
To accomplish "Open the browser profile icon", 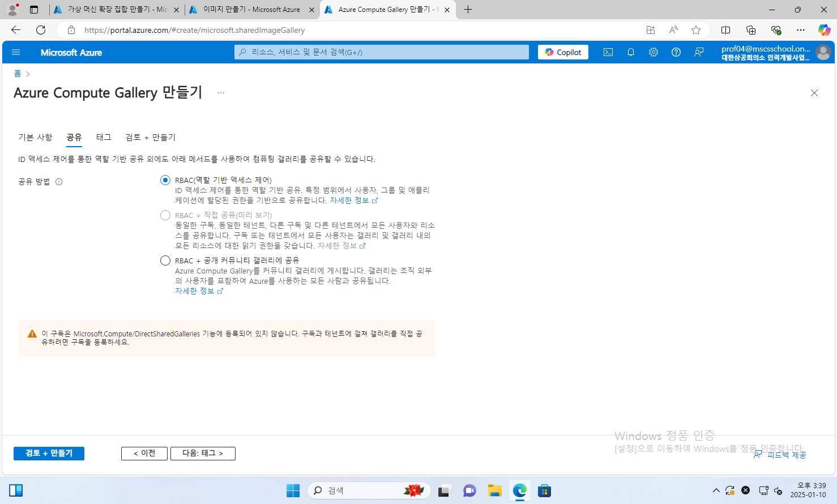I will (x=12, y=10).
